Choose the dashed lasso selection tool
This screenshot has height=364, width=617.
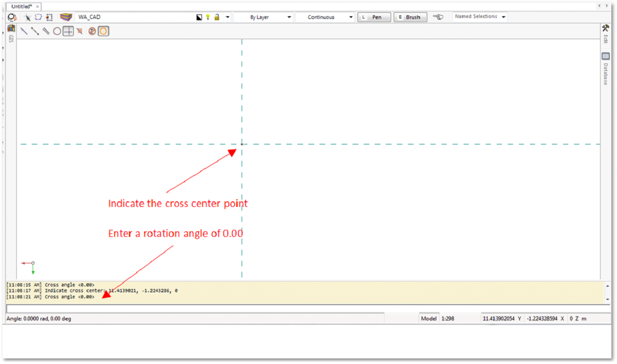coord(38,17)
